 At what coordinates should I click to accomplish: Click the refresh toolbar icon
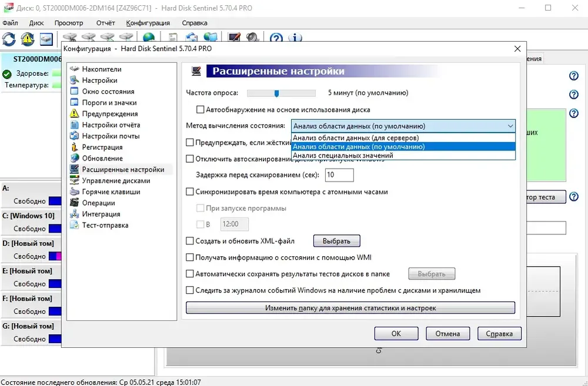click(x=9, y=39)
